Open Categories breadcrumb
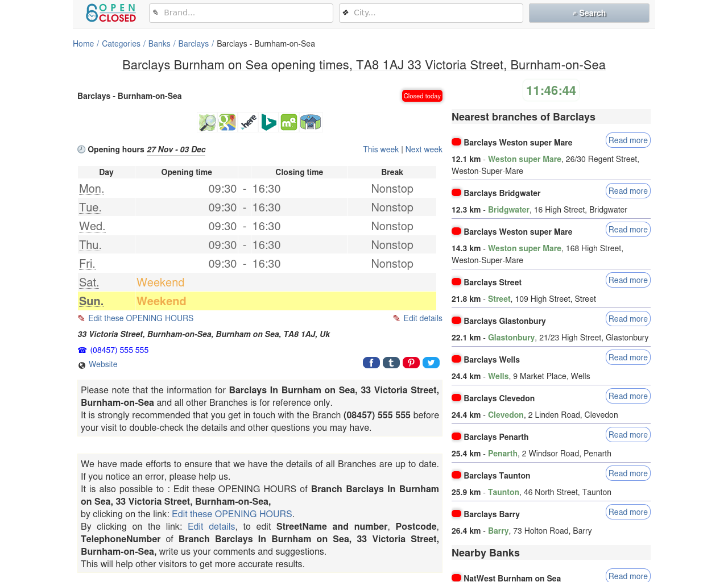The image size is (728, 582). click(121, 44)
